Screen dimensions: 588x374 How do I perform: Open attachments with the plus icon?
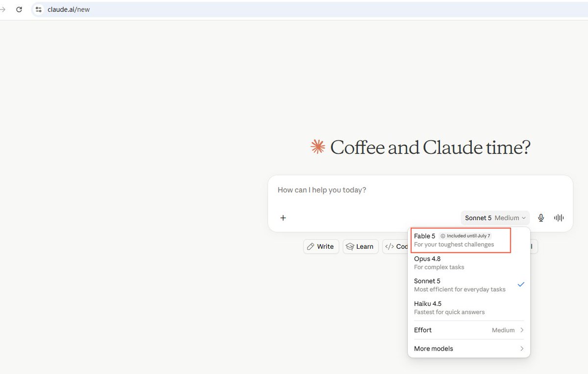[x=283, y=218]
